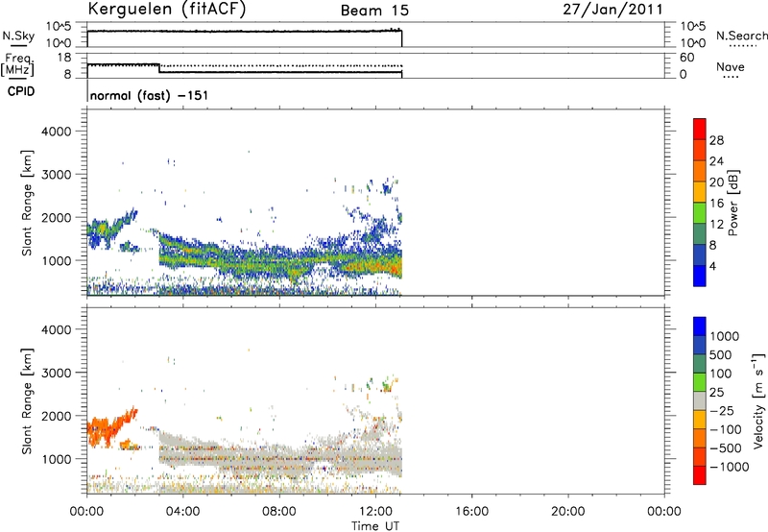Click the 'Time UT' axis title

(x=375, y=525)
